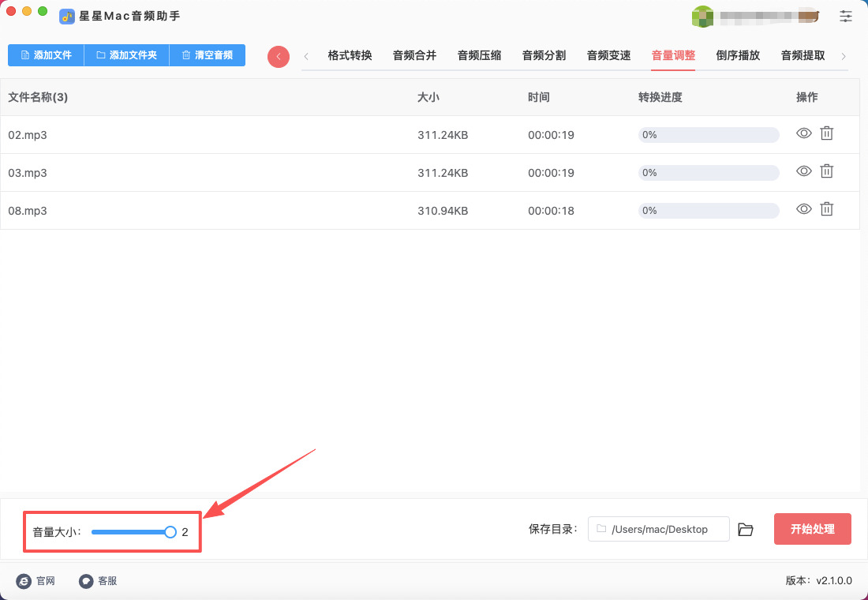
Task: Click the red circular back arrow button
Action: pyautogui.click(x=279, y=56)
